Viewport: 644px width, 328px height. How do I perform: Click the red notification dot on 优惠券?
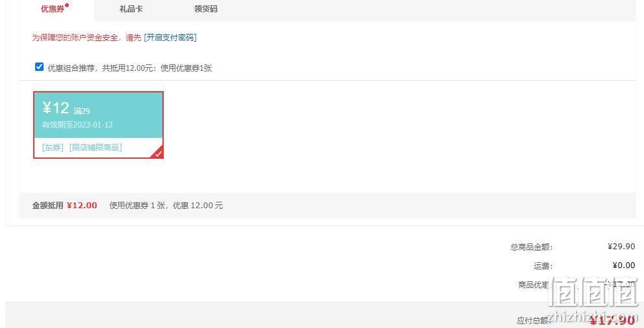tap(67, 5)
